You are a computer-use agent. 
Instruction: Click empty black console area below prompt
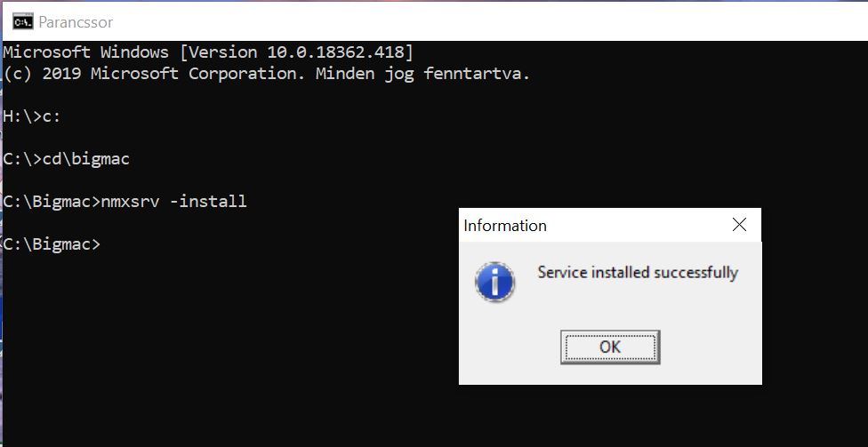coord(222,355)
